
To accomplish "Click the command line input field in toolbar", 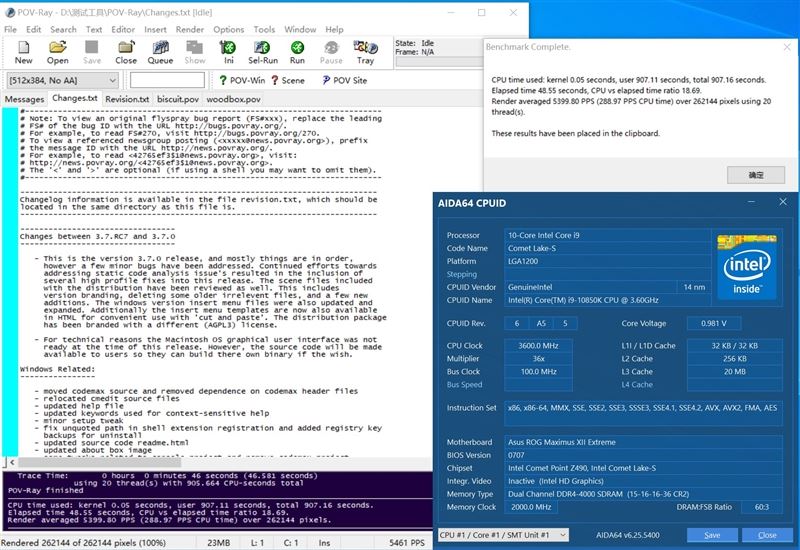I will pyautogui.click(x=167, y=80).
